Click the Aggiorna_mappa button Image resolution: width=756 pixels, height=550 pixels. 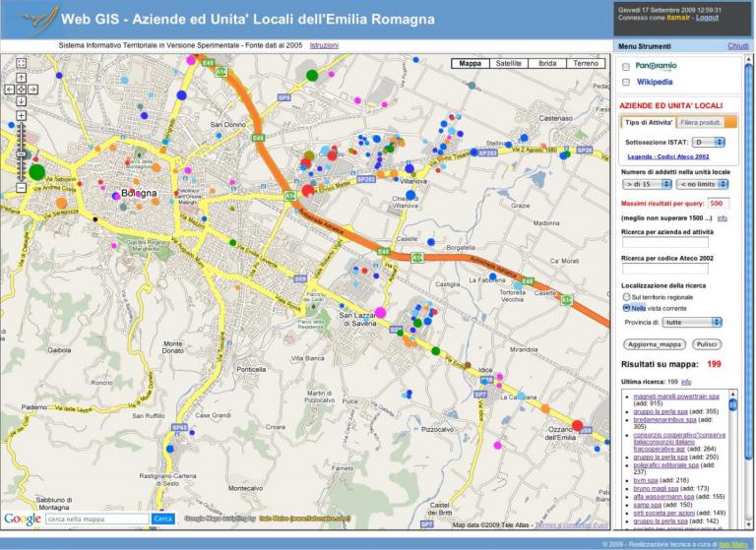[655, 344]
